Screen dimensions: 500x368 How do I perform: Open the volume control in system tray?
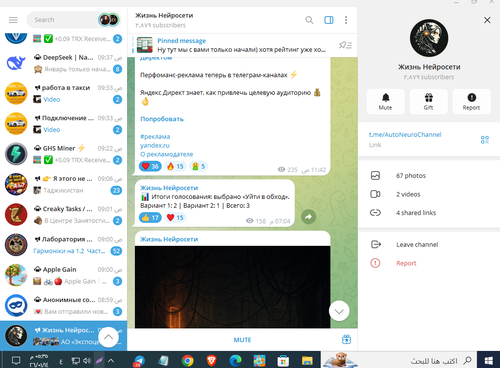click(87, 360)
